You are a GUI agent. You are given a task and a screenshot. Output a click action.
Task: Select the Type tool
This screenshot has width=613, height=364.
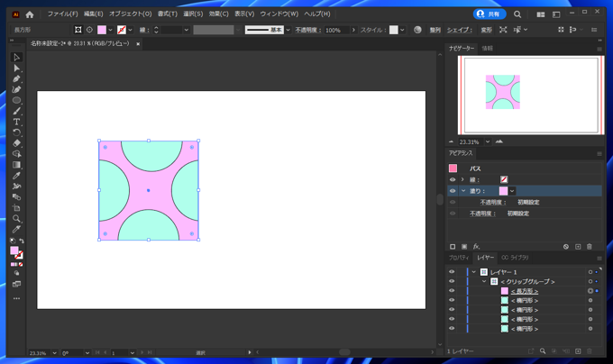point(16,122)
